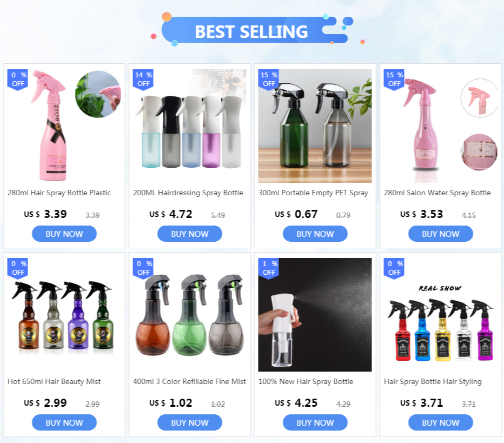Click the 15% OFF badge on PET spray

tap(269, 80)
